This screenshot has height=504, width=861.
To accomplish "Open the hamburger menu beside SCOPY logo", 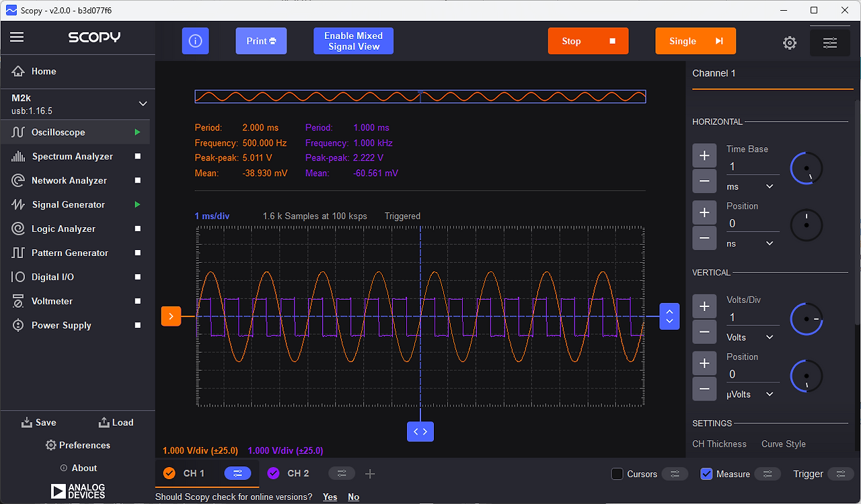I will 17,37.
